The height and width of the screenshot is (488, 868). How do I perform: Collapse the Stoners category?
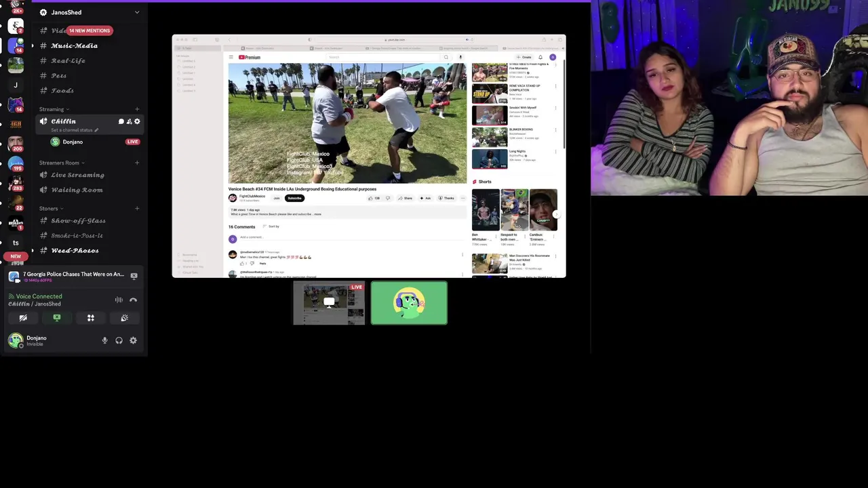coord(51,208)
